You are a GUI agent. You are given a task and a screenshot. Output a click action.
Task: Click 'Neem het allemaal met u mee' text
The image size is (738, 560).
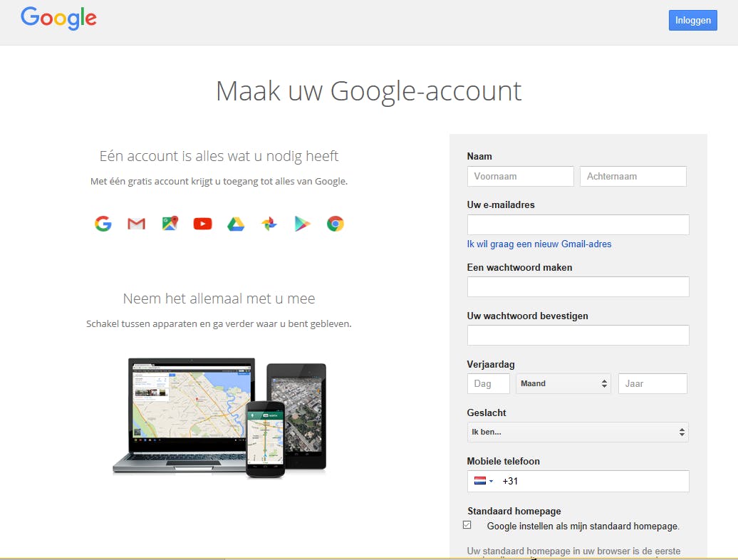click(219, 299)
